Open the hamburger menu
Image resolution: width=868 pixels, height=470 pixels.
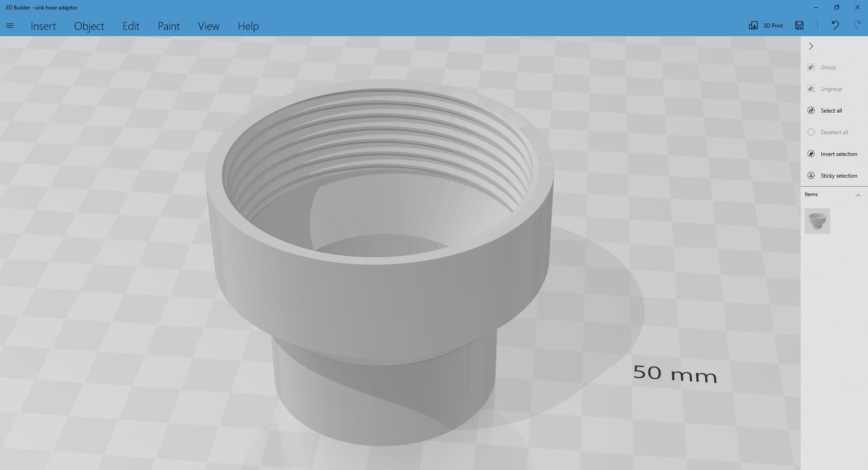(x=10, y=26)
